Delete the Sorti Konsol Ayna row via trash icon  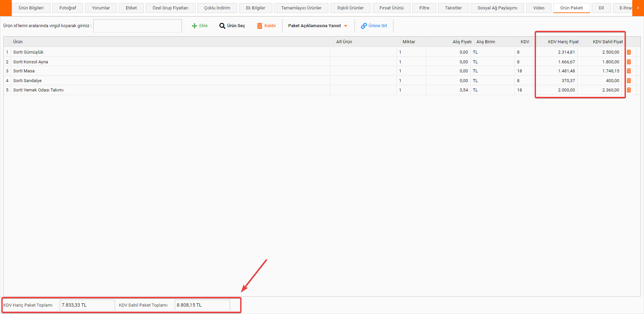[629, 62]
